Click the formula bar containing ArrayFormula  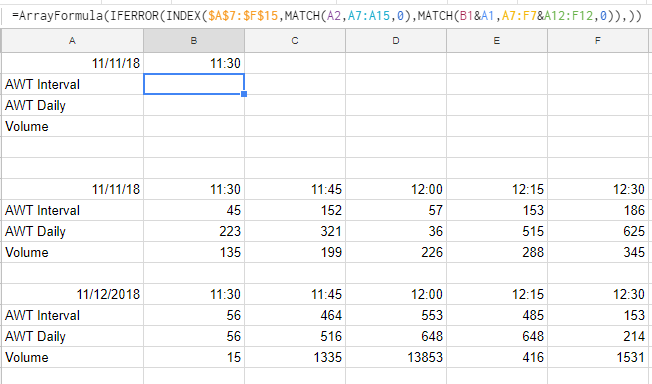click(326, 16)
